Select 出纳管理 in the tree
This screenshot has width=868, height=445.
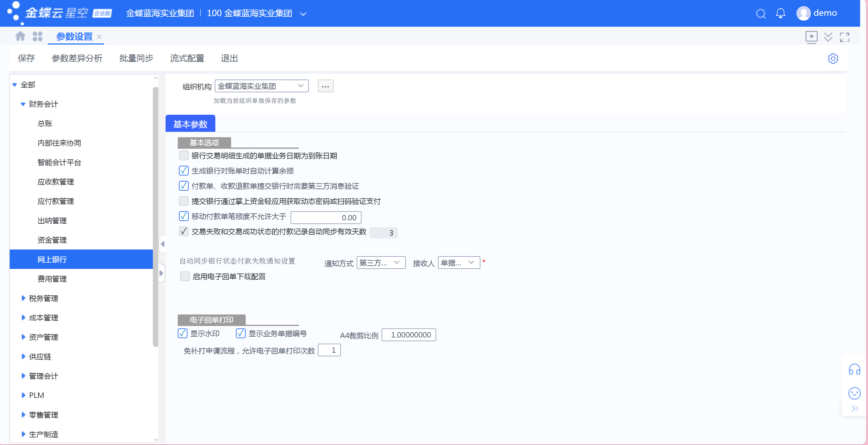[x=52, y=220]
